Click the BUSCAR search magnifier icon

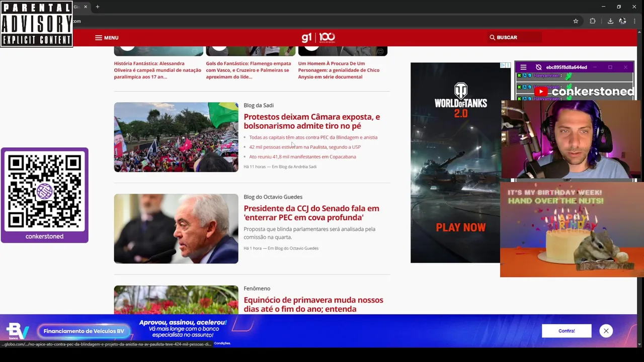pyautogui.click(x=492, y=37)
